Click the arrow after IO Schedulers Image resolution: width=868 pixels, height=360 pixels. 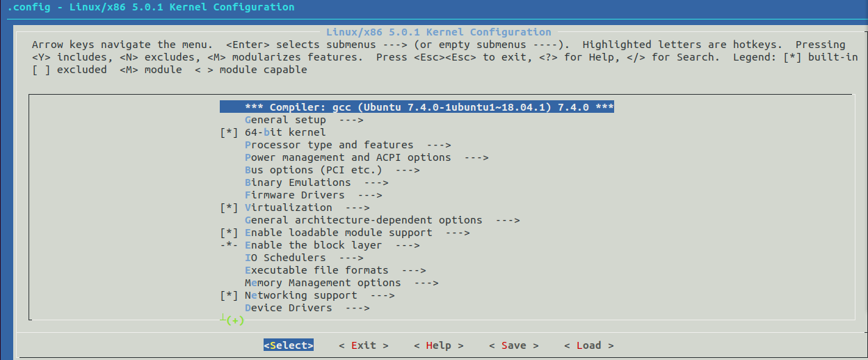pyautogui.click(x=351, y=258)
